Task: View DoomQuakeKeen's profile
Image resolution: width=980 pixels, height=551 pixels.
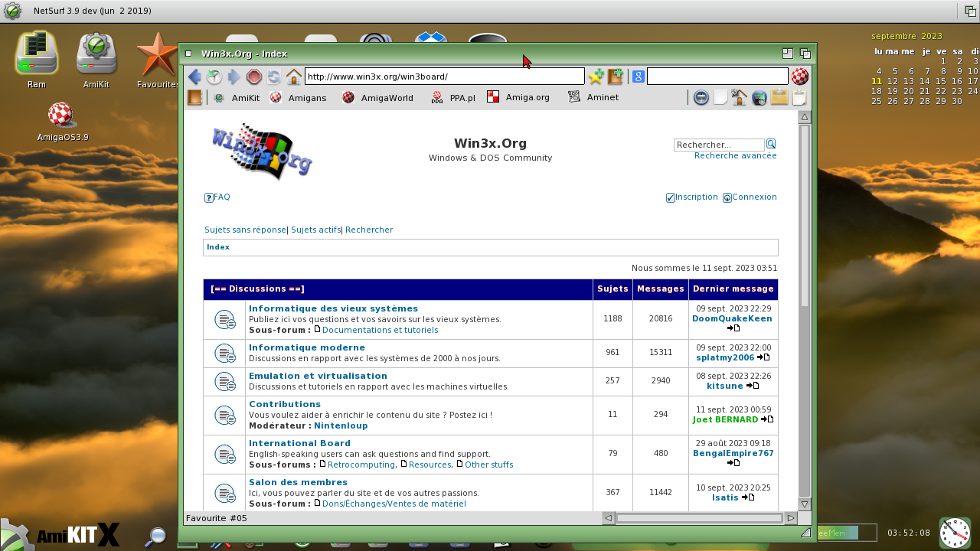Action: [732, 318]
